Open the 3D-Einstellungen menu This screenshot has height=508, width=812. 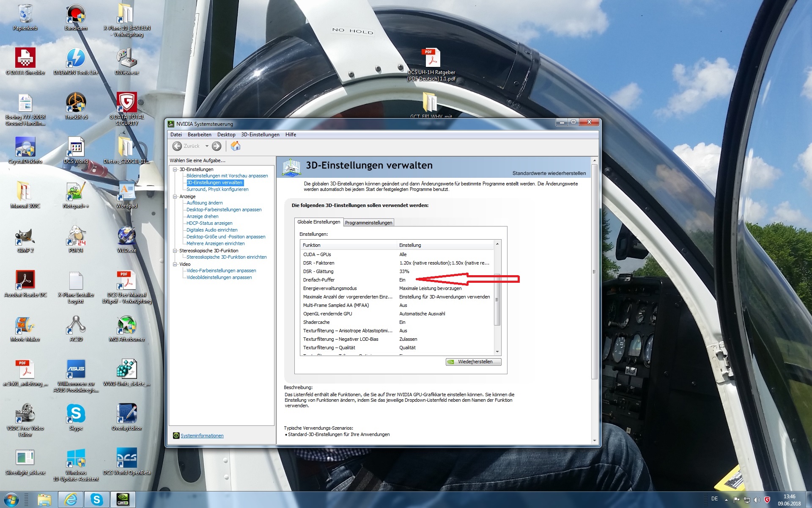coord(260,135)
